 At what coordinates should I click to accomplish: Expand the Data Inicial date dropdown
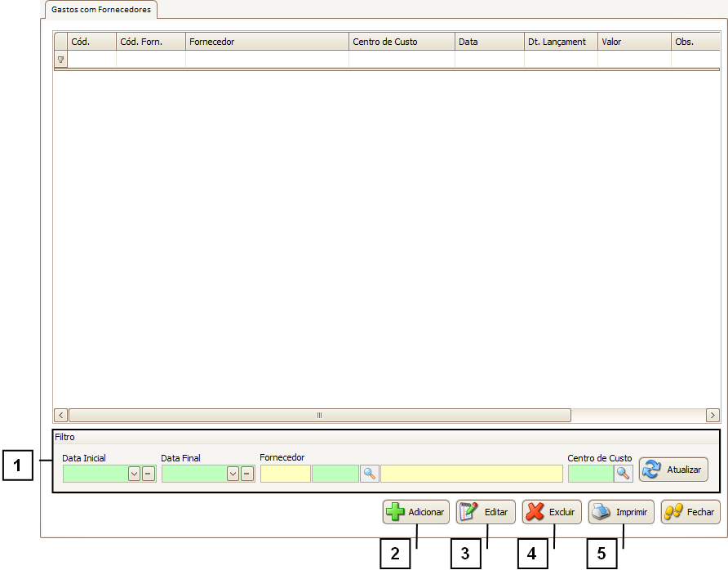(134, 474)
